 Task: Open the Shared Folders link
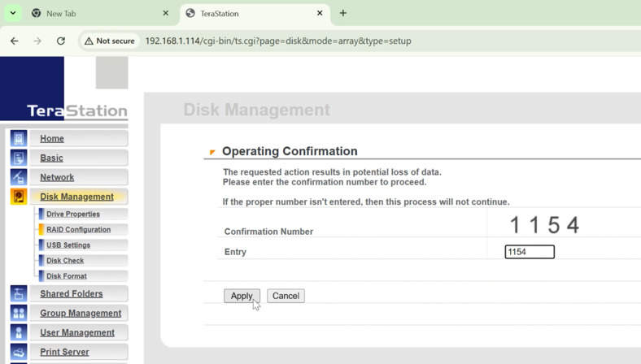(x=72, y=294)
